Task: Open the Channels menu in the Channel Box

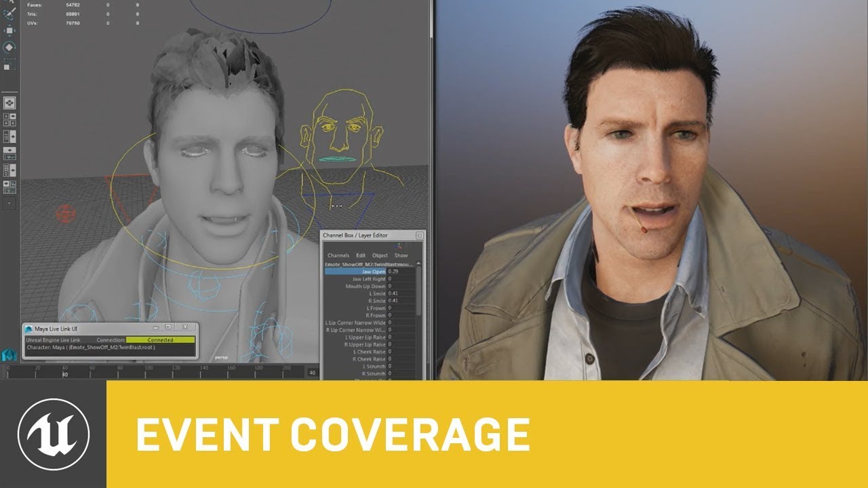Action: [x=338, y=256]
